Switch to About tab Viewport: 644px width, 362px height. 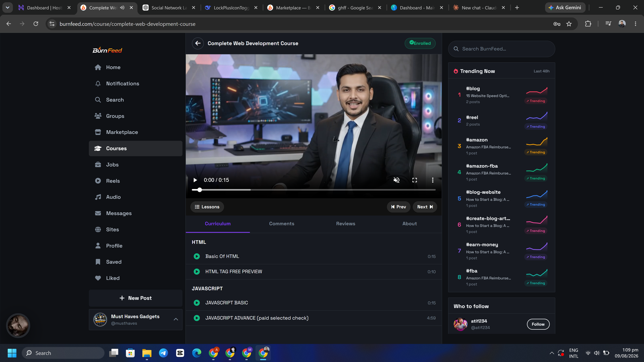point(410,224)
